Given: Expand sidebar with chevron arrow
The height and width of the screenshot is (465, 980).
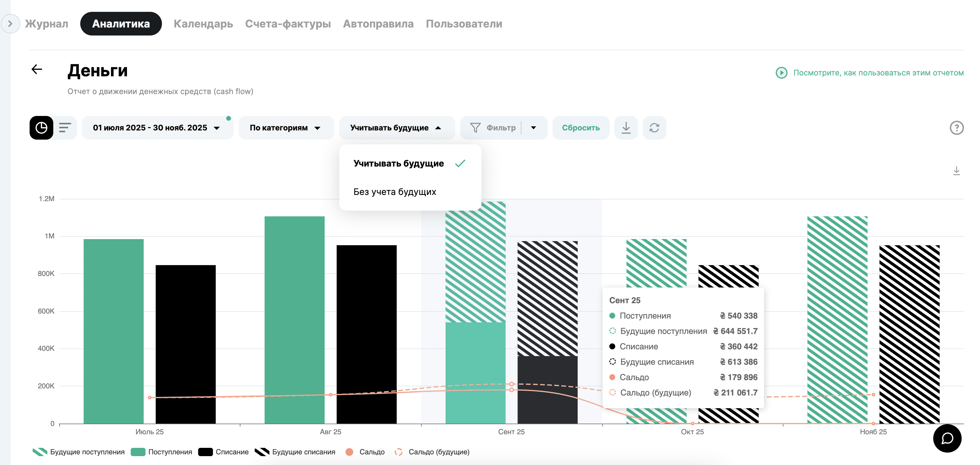Looking at the screenshot, I should click(10, 24).
